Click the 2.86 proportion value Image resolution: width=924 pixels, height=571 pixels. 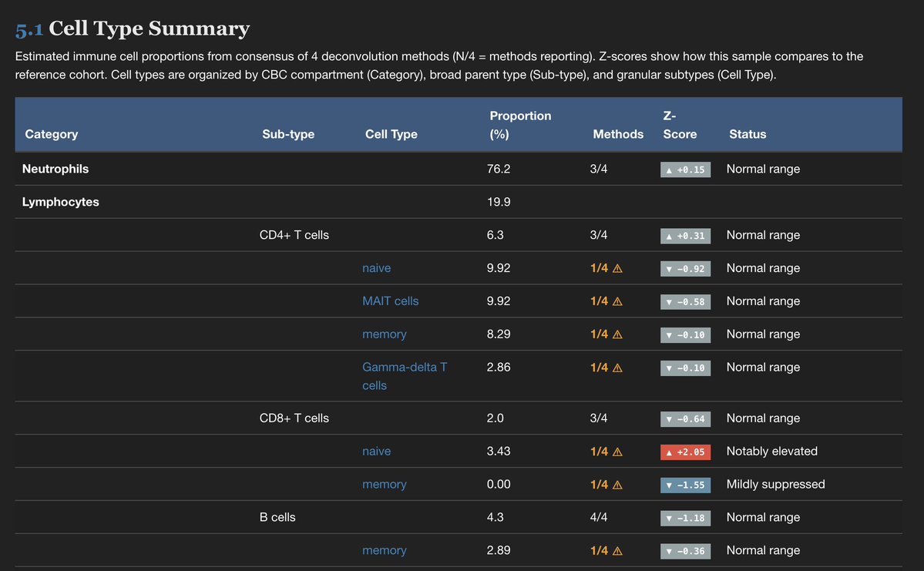pyautogui.click(x=499, y=367)
